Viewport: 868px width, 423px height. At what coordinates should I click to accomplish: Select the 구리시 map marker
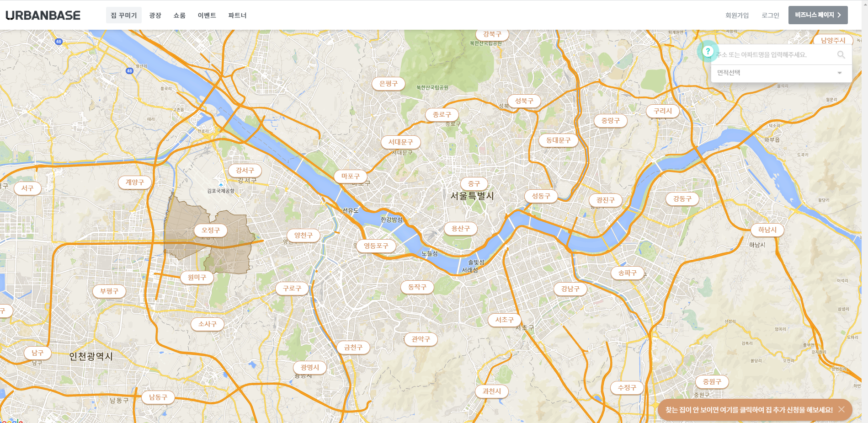(x=663, y=111)
